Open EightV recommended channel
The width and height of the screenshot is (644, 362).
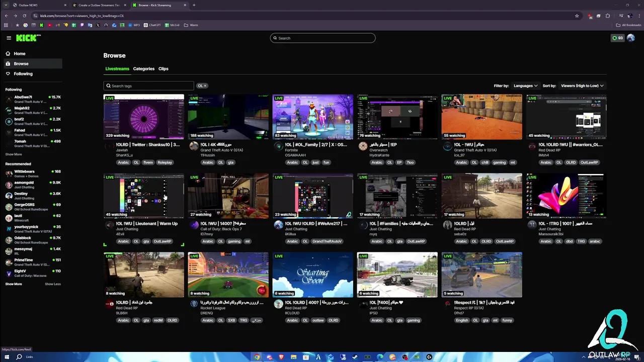pyautogui.click(x=33, y=273)
